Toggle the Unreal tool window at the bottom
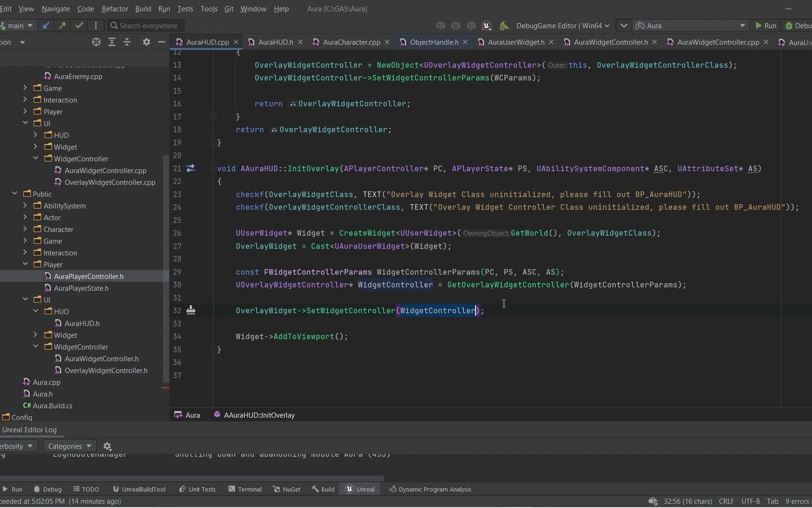The image size is (812, 508). point(360,489)
